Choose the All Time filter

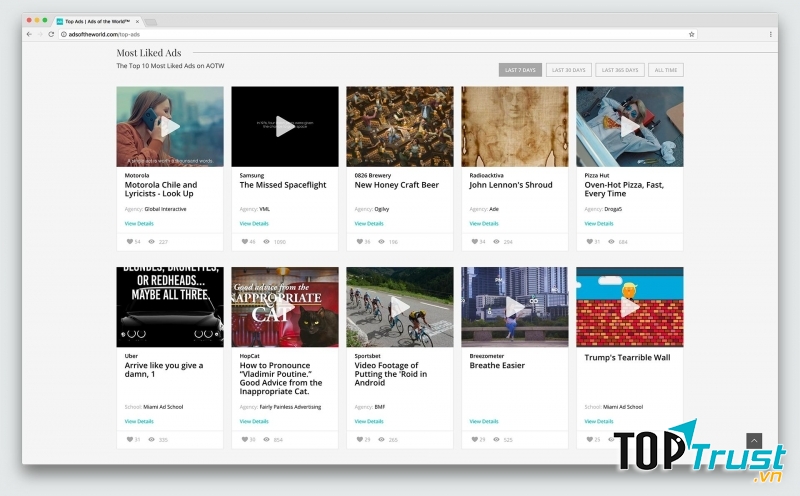click(665, 70)
